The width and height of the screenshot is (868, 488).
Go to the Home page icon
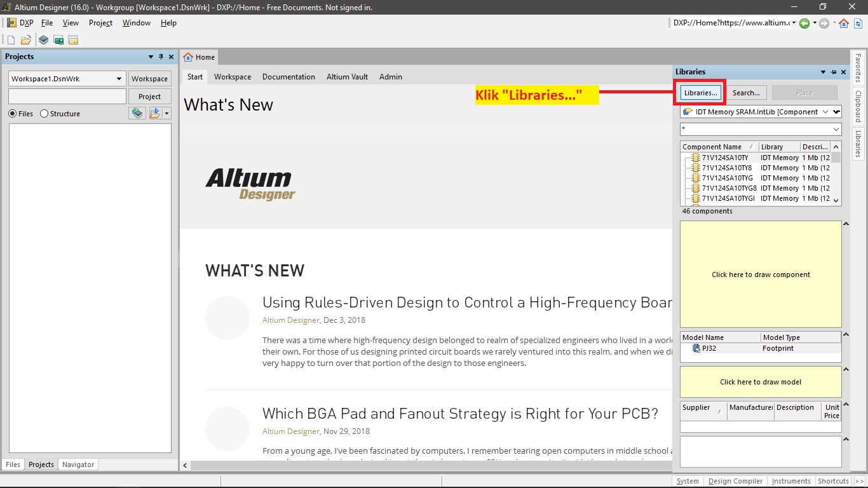(844, 24)
